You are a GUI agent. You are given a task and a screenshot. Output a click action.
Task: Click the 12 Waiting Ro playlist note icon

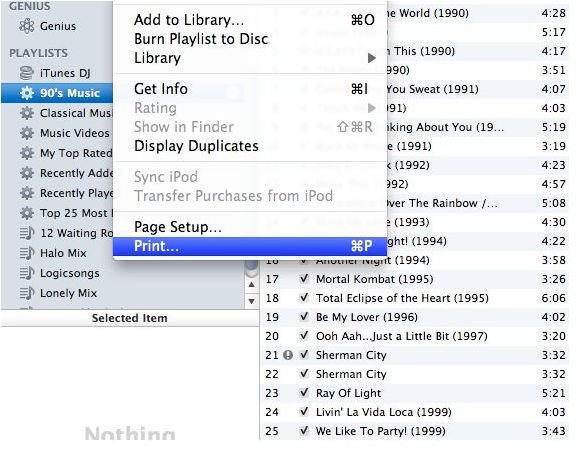pyautogui.click(x=27, y=233)
